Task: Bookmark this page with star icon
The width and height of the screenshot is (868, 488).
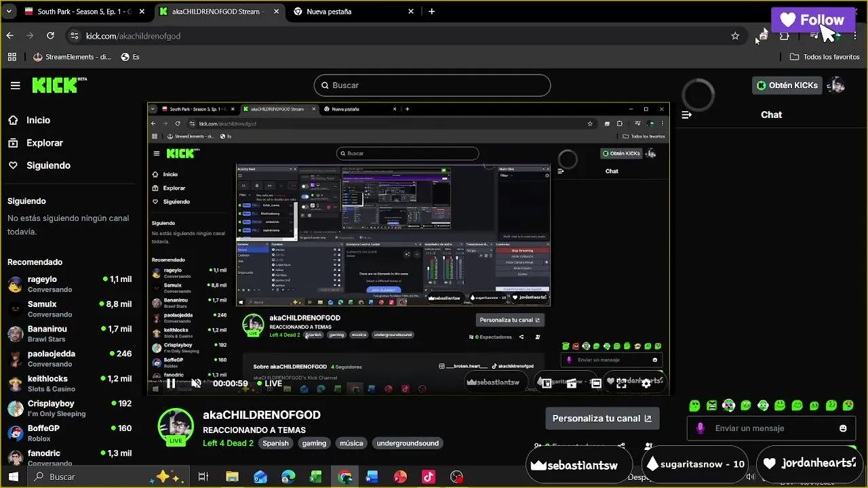Action: tap(735, 36)
